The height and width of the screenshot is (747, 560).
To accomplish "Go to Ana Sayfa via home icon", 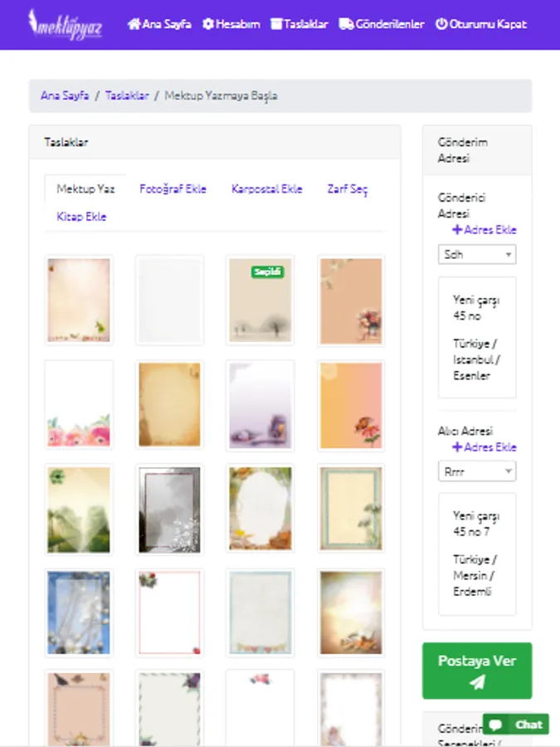I will (159, 24).
